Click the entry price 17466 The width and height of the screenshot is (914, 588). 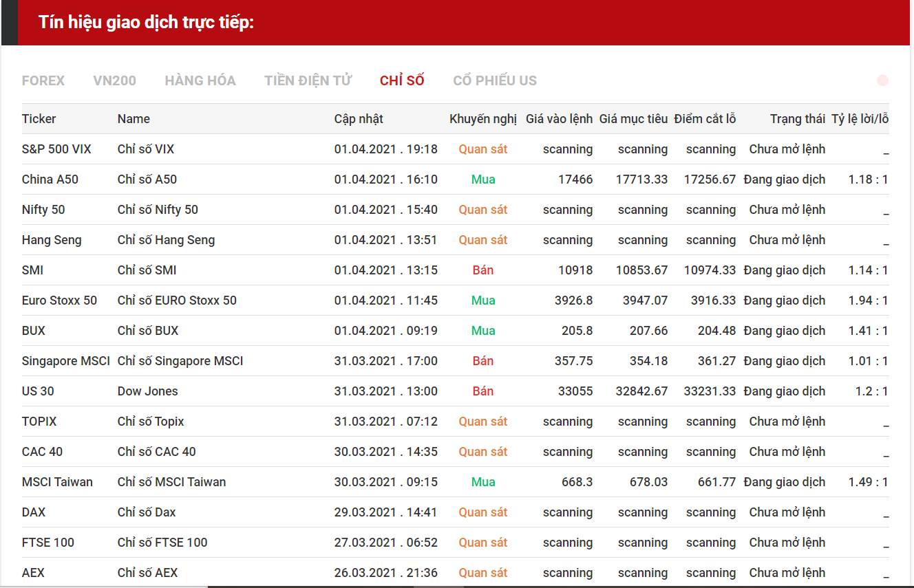[575, 179]
